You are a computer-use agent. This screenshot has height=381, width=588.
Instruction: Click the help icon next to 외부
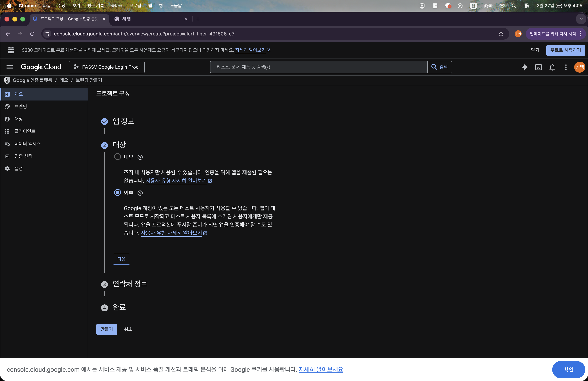140,193
